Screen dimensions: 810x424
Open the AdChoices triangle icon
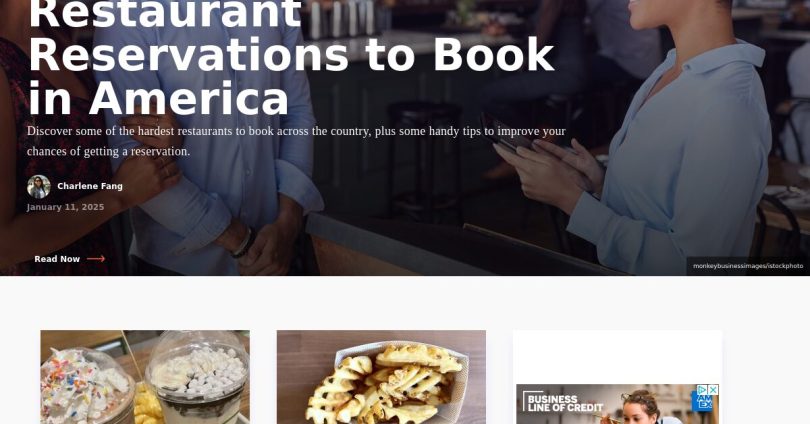pos(702,390)
